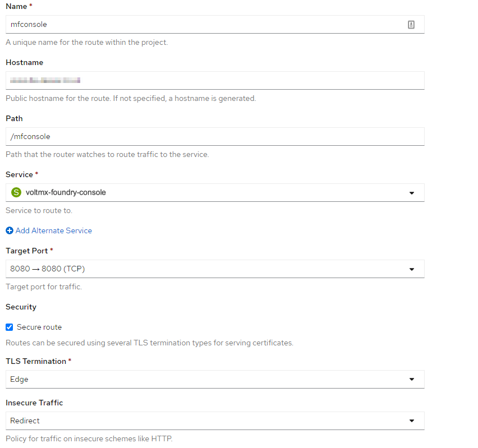
Task: Click the plus icon beside Add Alternate Service
Action: coord(9,230)
